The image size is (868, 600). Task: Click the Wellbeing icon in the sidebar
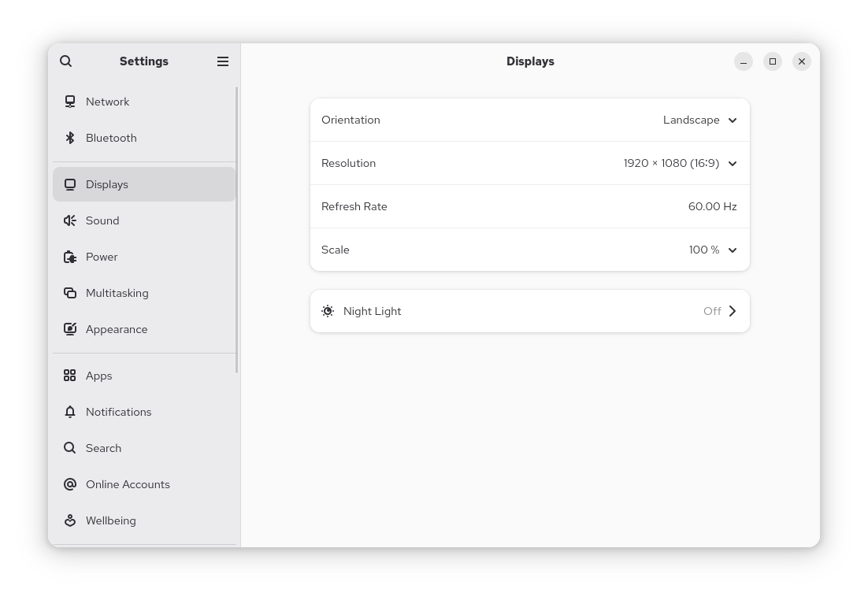click(x=70, y=520)
